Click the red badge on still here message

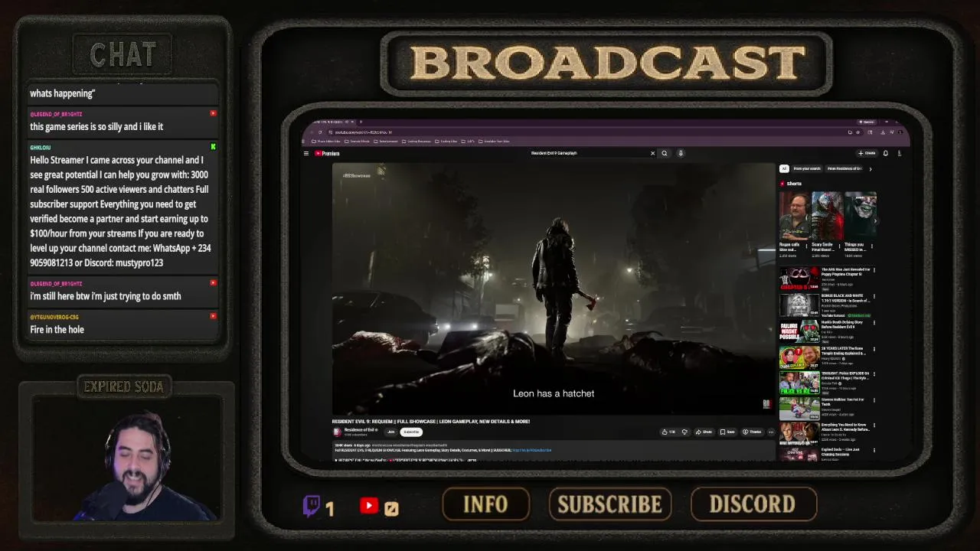213,283
